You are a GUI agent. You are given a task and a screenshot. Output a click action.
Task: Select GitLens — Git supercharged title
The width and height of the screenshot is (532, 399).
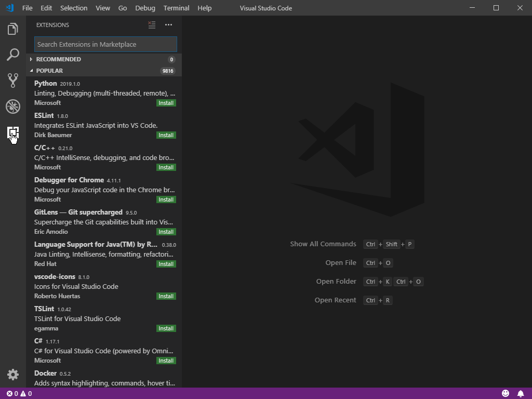(78, 212)
